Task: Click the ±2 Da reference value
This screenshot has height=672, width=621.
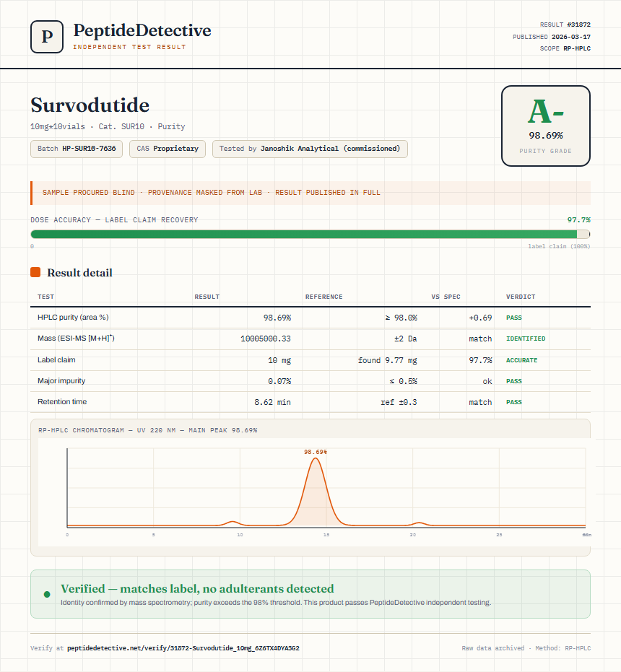Action: [x=406, y=339]
